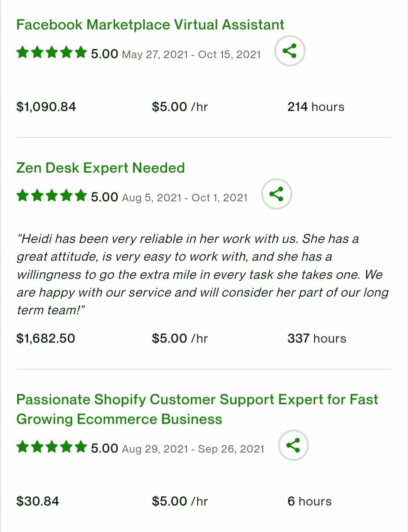Click the 337 hours label
408x532 pixels.
[317, 338]
